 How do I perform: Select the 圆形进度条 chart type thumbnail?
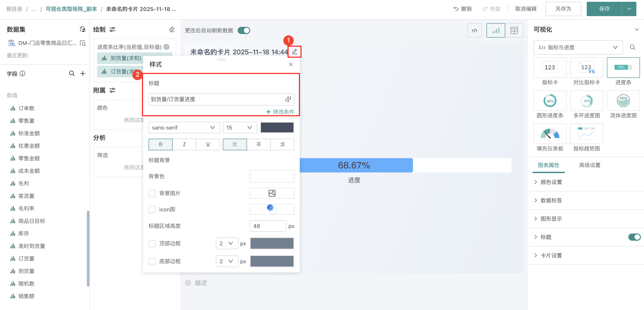point(550,101)
